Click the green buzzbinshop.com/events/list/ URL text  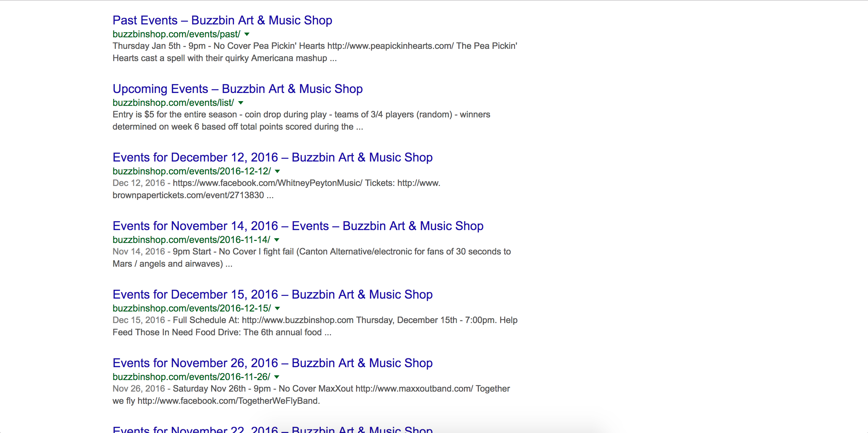[173, 103]
